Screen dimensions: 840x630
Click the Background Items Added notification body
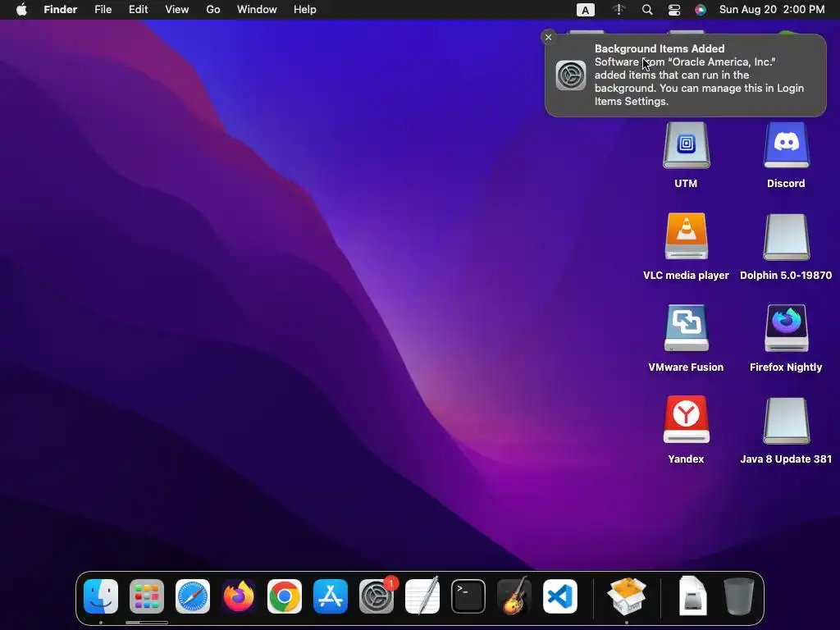(686, 75)
